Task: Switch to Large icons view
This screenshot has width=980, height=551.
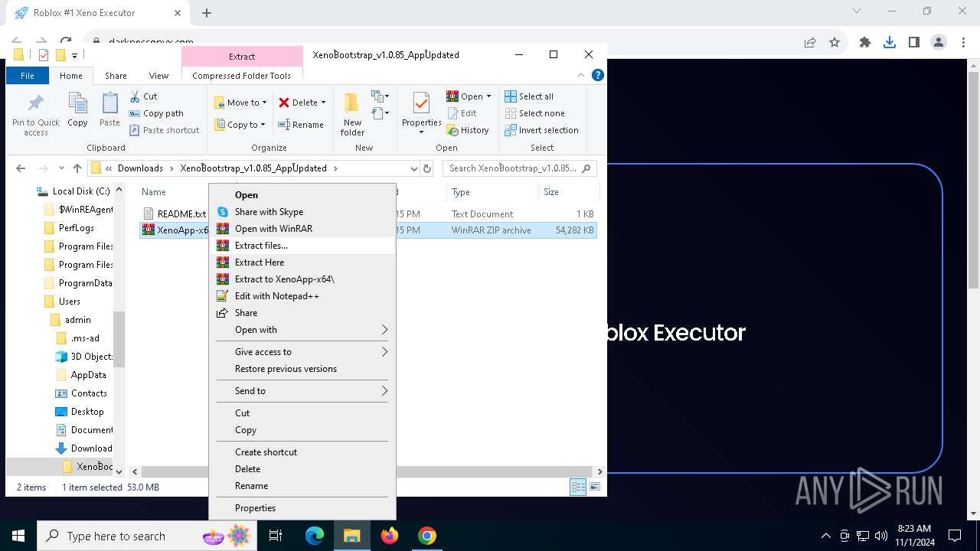Action: tap(595, 487)
